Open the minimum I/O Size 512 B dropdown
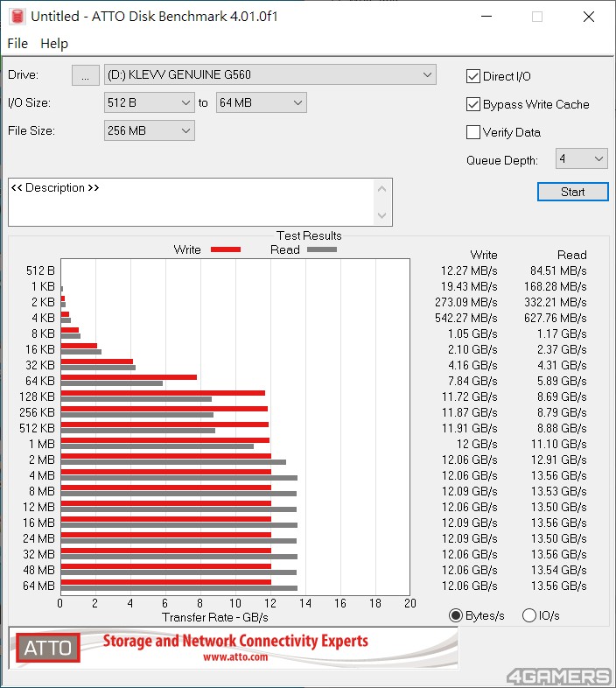Image resolution: width=616 pixels, height=688 pixels. tap(149, 102)
